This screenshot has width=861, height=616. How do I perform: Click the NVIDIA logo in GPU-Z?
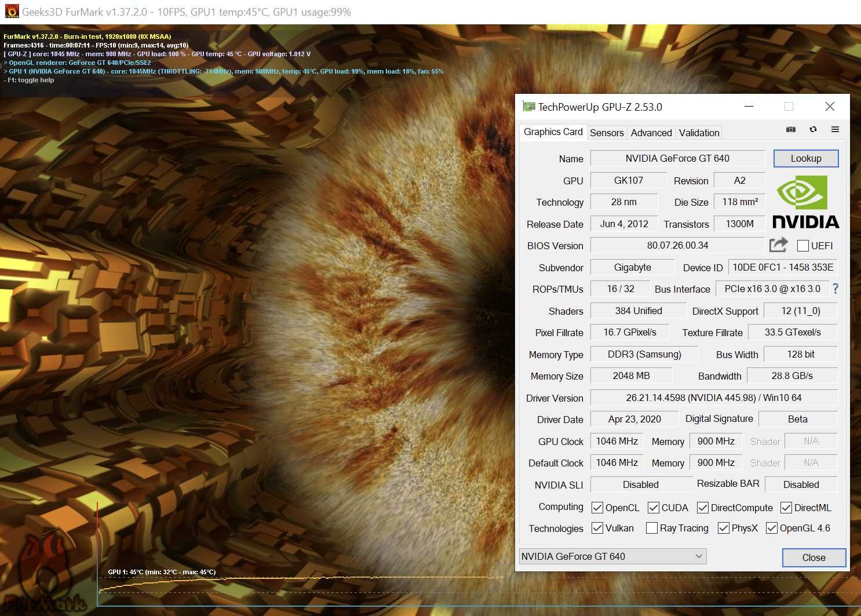click(x=805, y=202)
